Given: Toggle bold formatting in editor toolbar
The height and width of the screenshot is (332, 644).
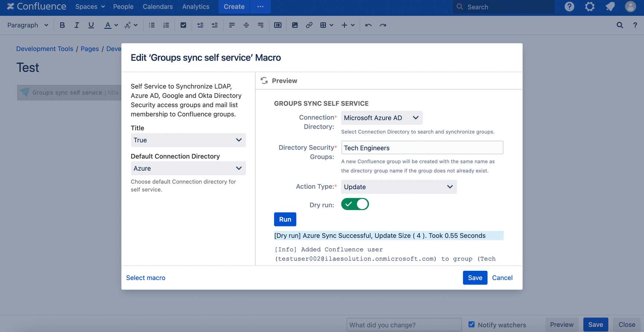Looking at the screenshot, I should 62,25.
